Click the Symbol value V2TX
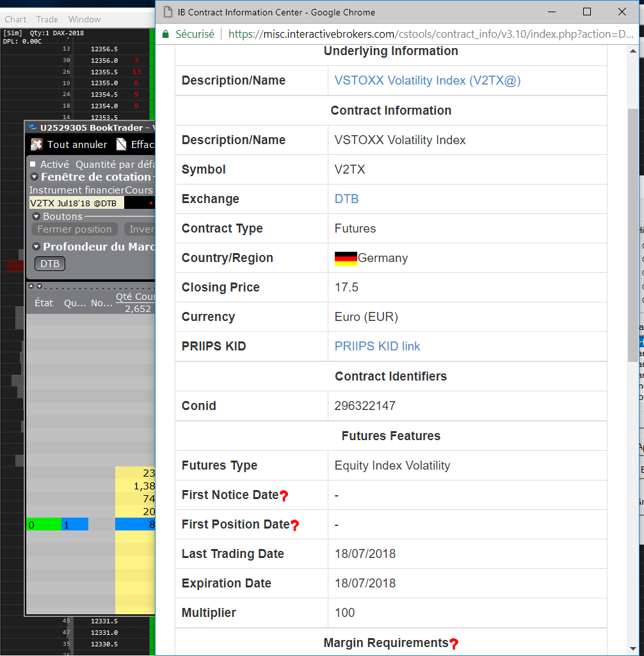This screenshot has width=644, height=656. point(350,169)
